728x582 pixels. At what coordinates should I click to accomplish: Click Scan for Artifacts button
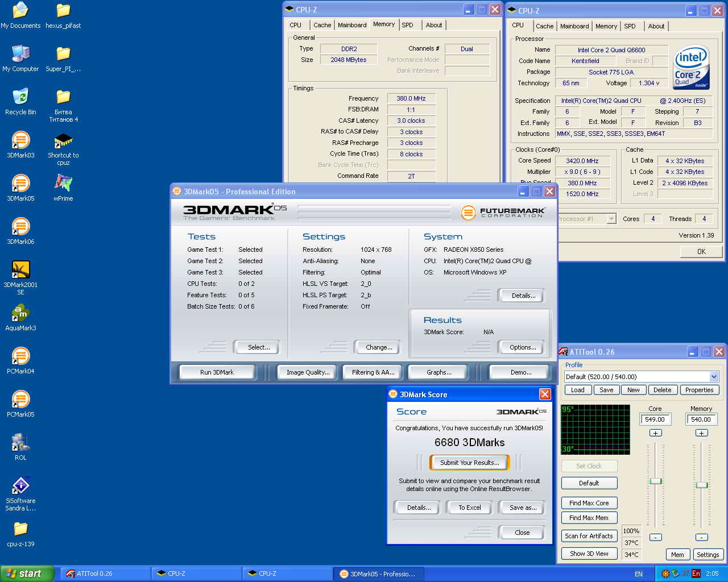(589, 536)
